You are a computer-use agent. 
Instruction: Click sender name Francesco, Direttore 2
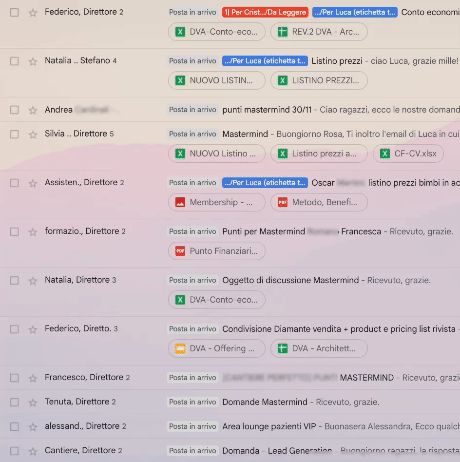[87, 378]
